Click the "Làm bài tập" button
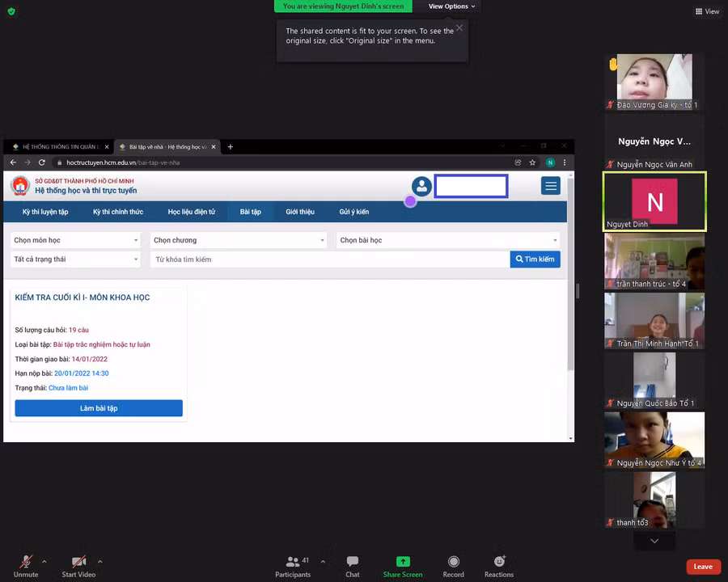The width and height of the screenshot is (728, 582). coord(99,408)
